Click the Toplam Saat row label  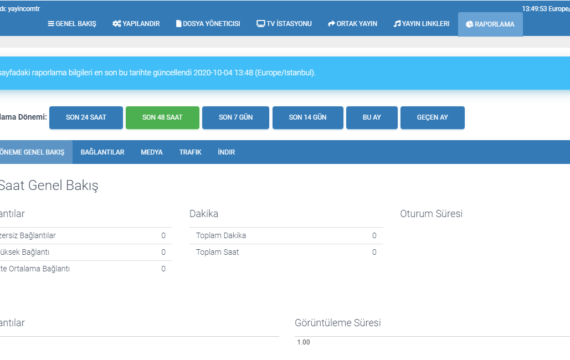[217, 252]
